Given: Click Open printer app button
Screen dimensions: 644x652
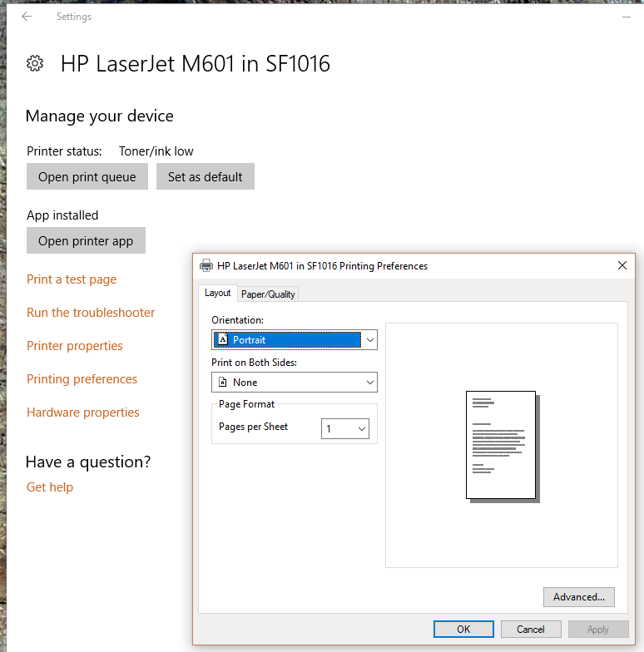Looking at the screenshot, I should (86, 241).
